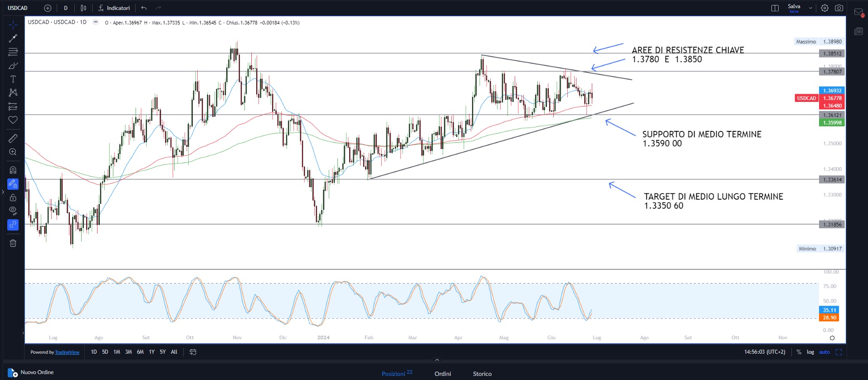The height and width of the screenshot is (380, 868).
Task: Toggle log scale on price axis
Action: [810, 352]
